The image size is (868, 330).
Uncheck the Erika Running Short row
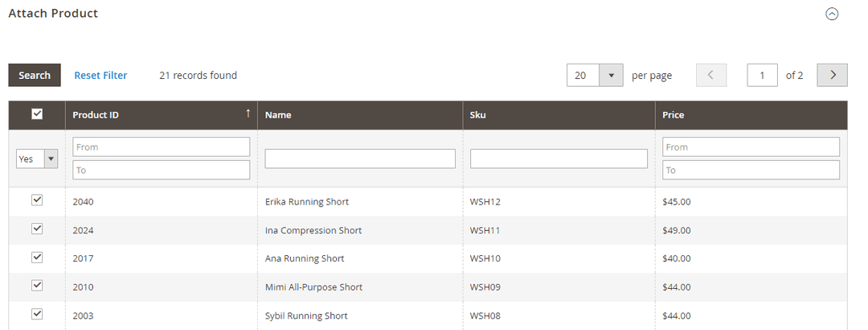(x=37, y=200)
